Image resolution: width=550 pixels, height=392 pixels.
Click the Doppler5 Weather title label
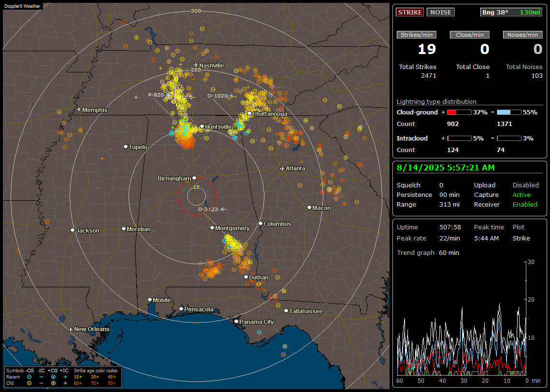pyautogui.click(x=22, y=6)
